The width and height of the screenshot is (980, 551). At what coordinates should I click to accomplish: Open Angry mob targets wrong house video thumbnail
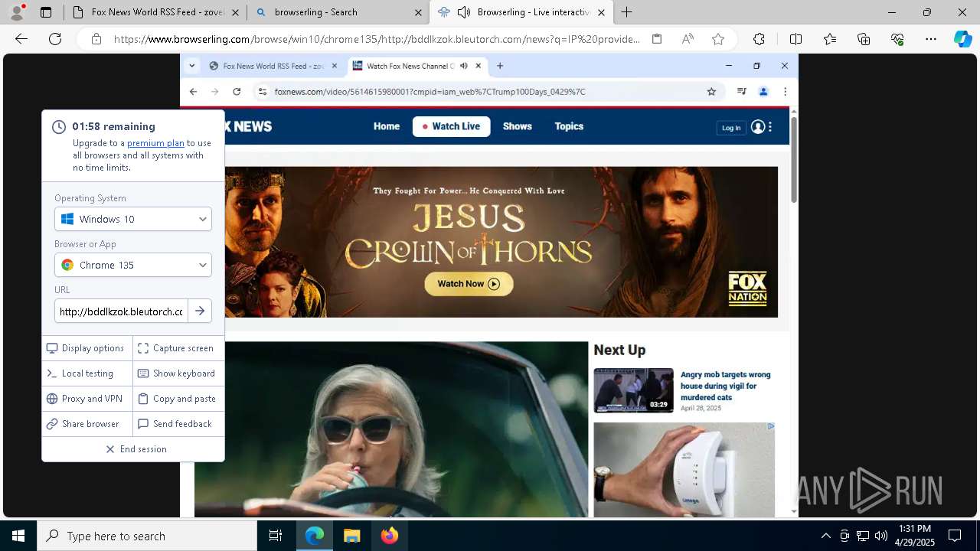pyautogui.click(x=633, y=390)
